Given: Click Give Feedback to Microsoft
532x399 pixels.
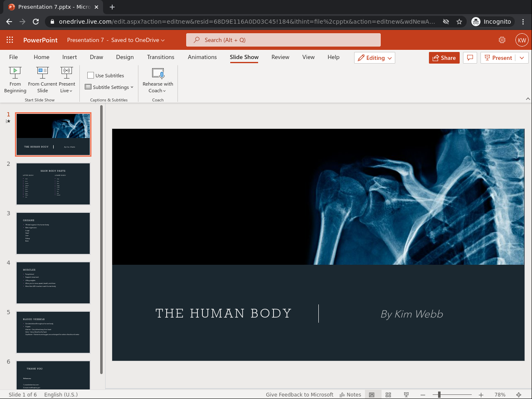Looking at the screenshot, I should [x=299, y=394].
